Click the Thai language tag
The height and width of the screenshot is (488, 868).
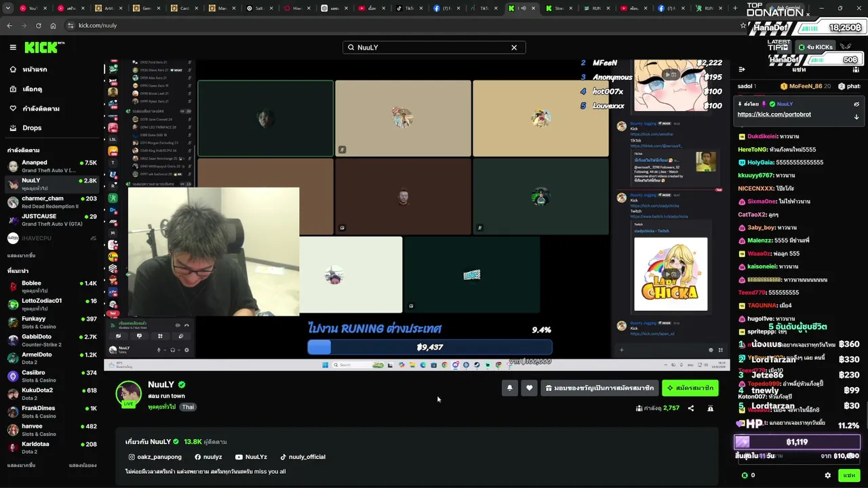[x=188, y=407]
